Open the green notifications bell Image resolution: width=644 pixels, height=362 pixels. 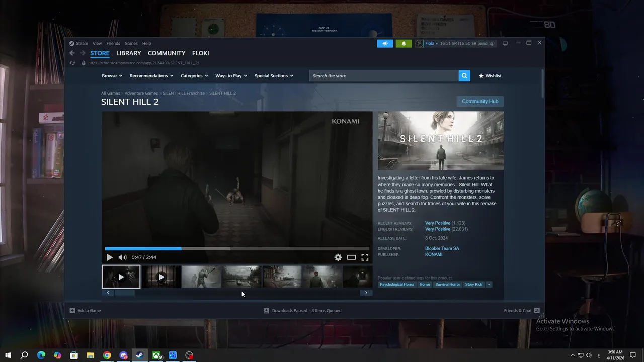click(404, 43)
